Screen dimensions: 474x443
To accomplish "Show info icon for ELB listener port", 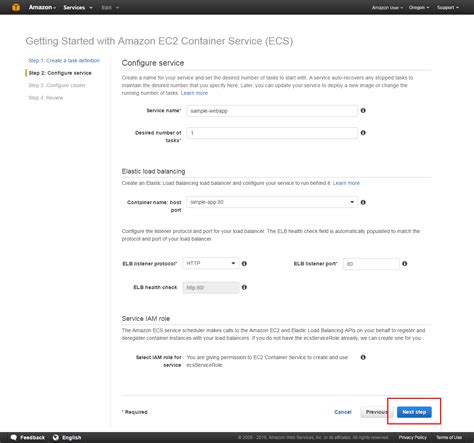I will (x=405, y=264).
